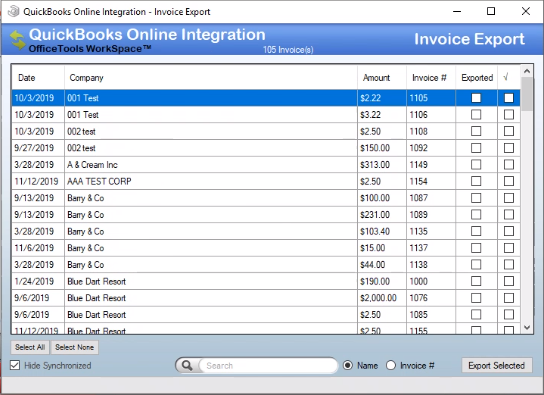Image resolution: width=544 pixels, height=395 pixels.
Task: Click the vertical scrollbar thumb
Action: tap(527, 94)
